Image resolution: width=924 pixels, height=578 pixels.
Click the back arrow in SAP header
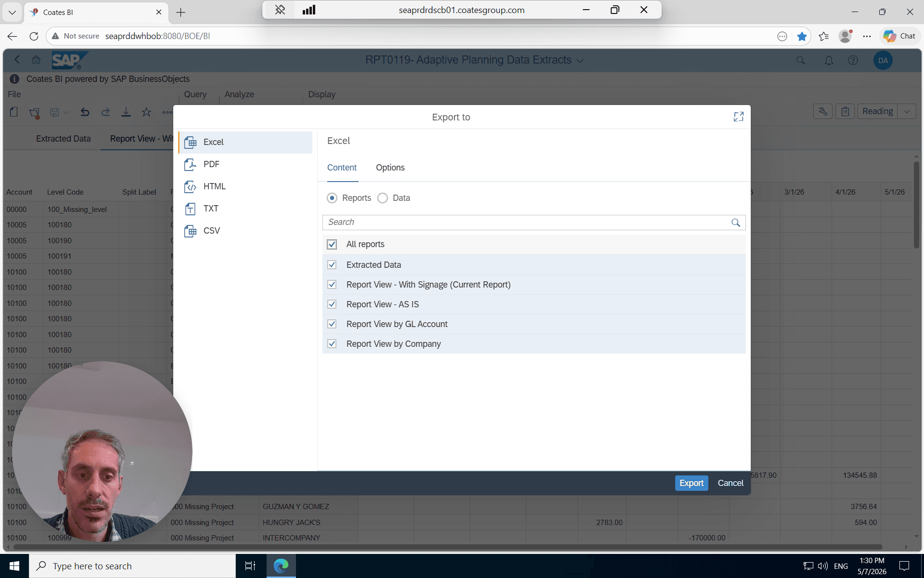click(x=17, y=59)
